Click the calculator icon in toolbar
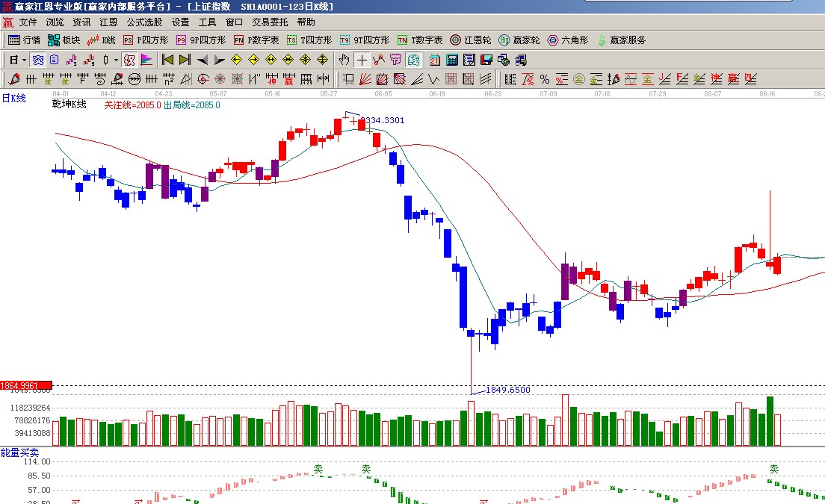Image resolution: width=825 pixels, height=504 pixels. (x=451, y=60)
